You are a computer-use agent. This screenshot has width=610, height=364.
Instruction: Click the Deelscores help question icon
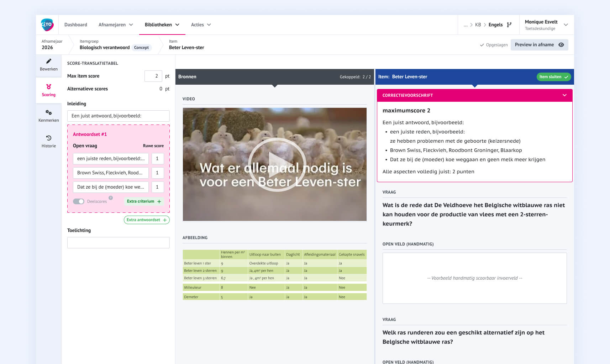pyautogui.click(x=111, y=198)
